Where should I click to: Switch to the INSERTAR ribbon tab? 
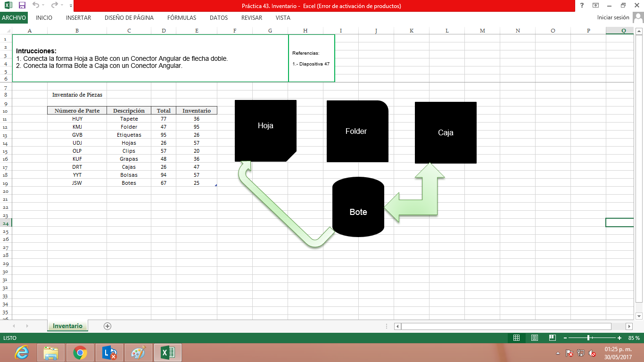click(x=79, y=18)
